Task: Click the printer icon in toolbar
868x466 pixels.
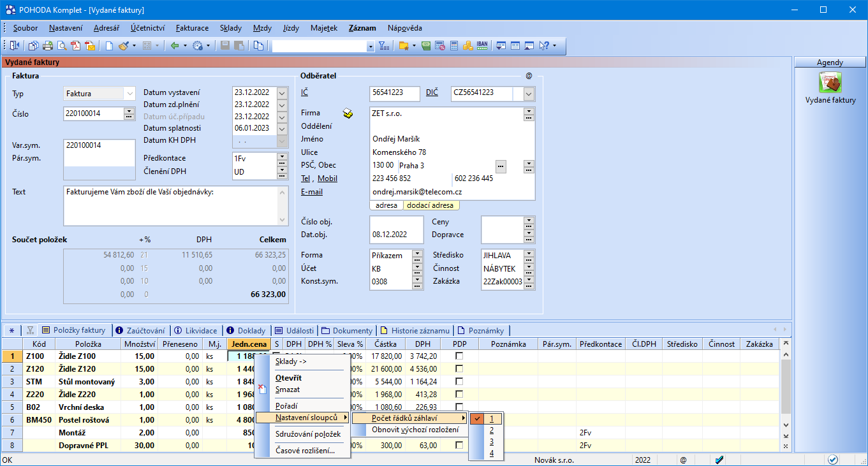Action: point(48,46)
